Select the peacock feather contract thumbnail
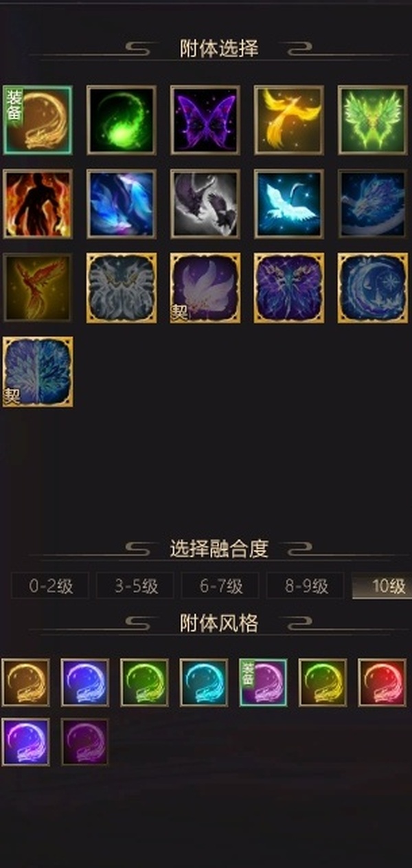The image size is (412, 868). pos(38,371)
